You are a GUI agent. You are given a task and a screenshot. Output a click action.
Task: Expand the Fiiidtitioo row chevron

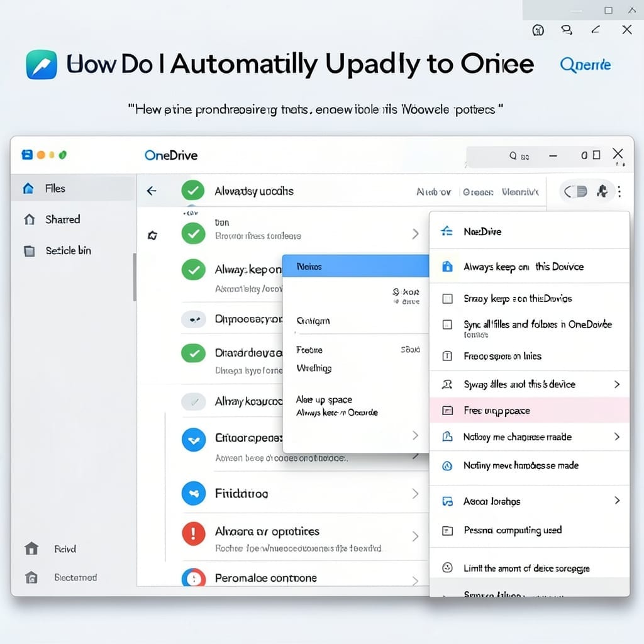(415, 493)
